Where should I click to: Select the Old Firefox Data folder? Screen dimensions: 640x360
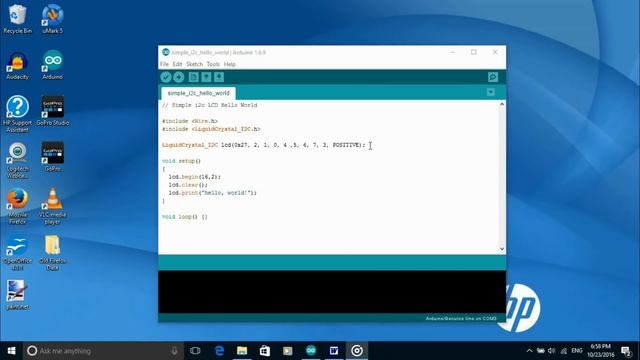point(52,253)
